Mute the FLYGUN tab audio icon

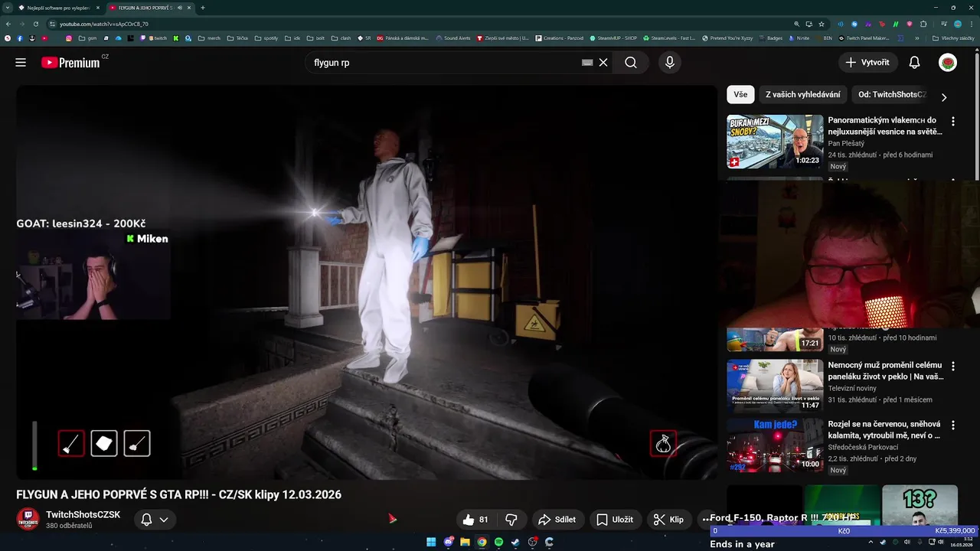[x=180, y=8]
